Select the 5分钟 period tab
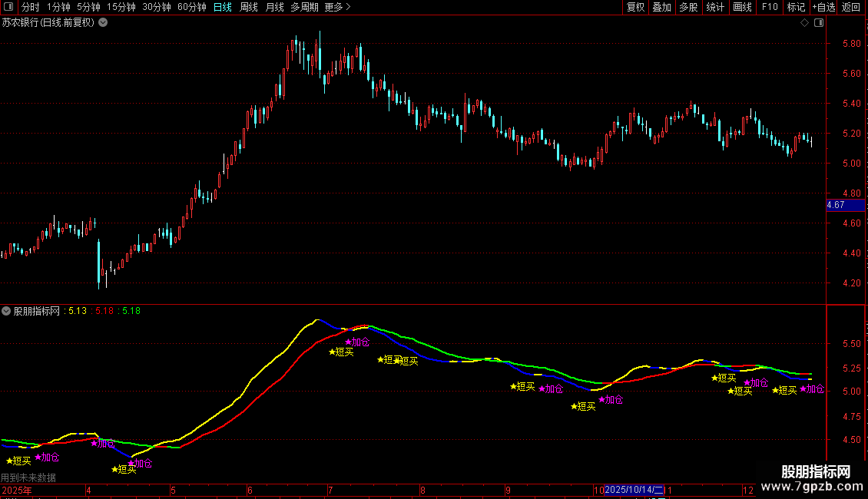 click(x=88, y=7)
